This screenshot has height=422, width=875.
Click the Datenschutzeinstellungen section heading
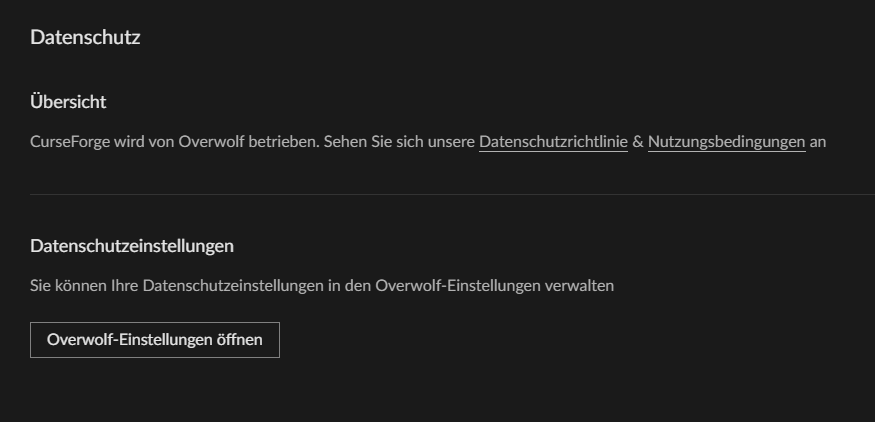coord(132,245)
